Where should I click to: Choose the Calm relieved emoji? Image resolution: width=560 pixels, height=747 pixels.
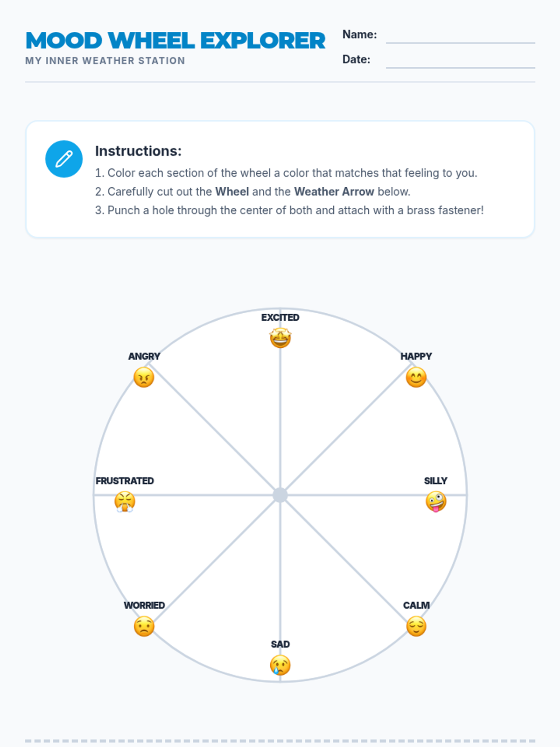click(416, 626)
